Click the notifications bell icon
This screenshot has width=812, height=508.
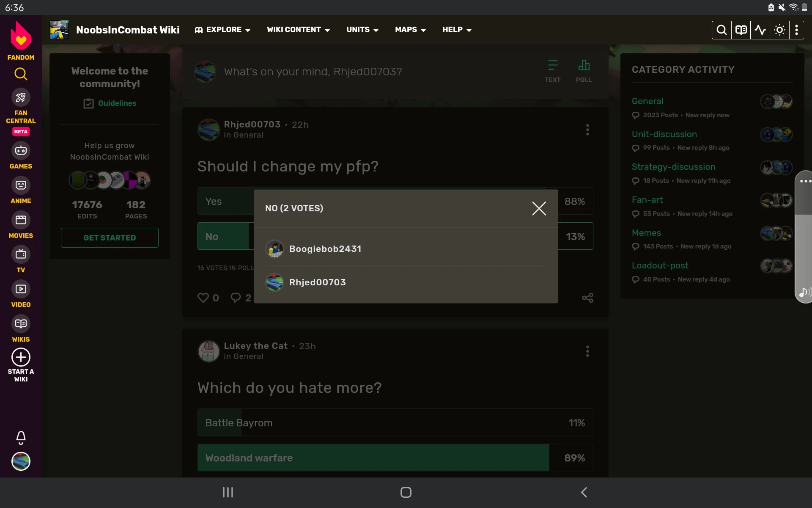click(x=21, y=437)
